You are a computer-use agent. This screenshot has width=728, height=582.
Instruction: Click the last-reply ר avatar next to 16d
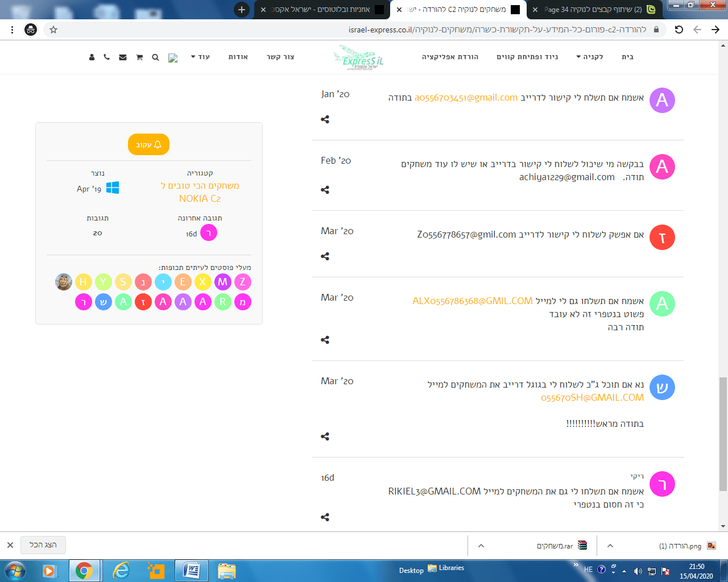coord(209,233)
